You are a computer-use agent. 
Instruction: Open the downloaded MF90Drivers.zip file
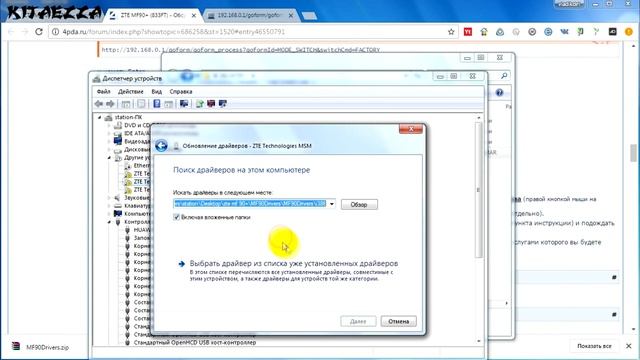(x=47, y=347)
